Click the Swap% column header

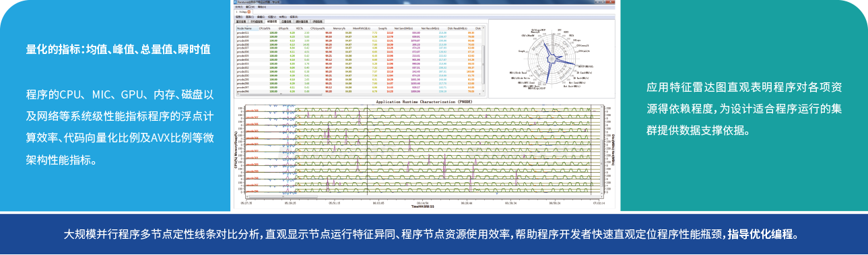tap(382, 28)
